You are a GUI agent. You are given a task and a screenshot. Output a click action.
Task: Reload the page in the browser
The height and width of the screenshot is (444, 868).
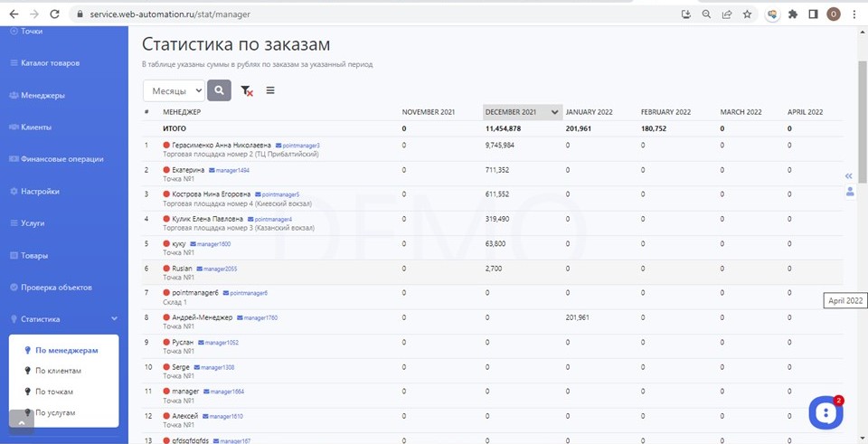click(55, 14)
